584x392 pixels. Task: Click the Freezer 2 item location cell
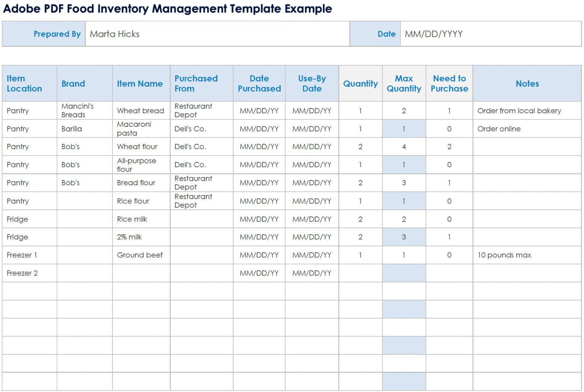[x=29, y=273]
